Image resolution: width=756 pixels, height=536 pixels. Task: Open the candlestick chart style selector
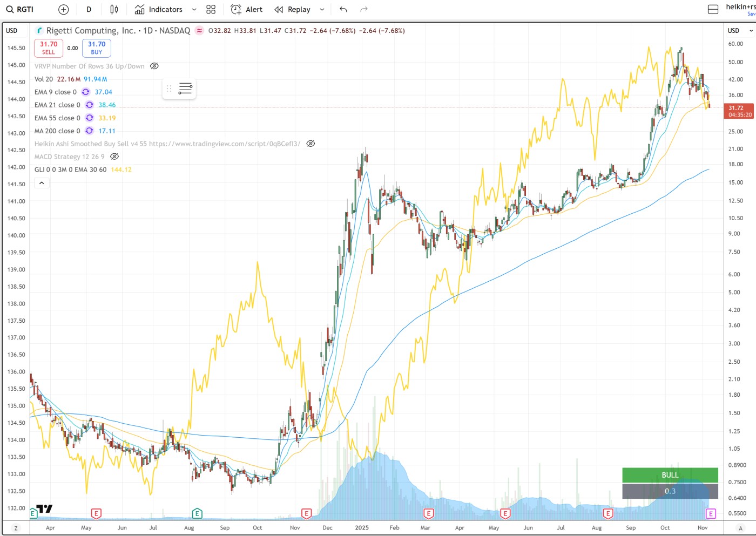click(114, 9)
